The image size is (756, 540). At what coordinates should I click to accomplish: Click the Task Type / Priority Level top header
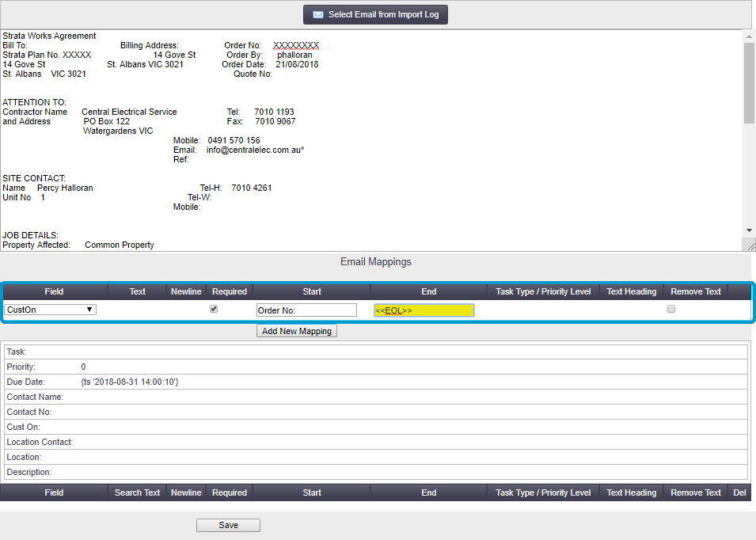(x=543, y=291)
